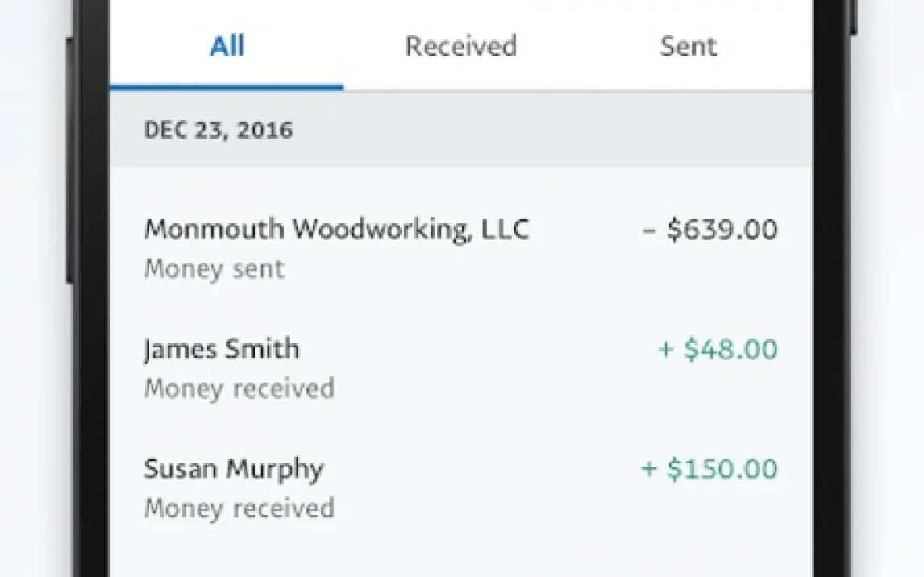Open the Received tab
The width and height of the screenshot is (924, 577).
[460, 47]
